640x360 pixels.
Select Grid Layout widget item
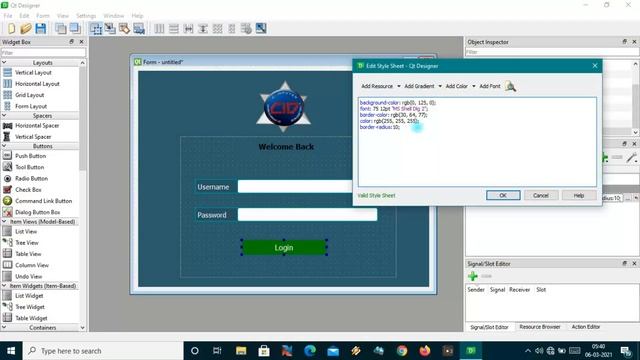pyautogui.click(x=29, y=95)
